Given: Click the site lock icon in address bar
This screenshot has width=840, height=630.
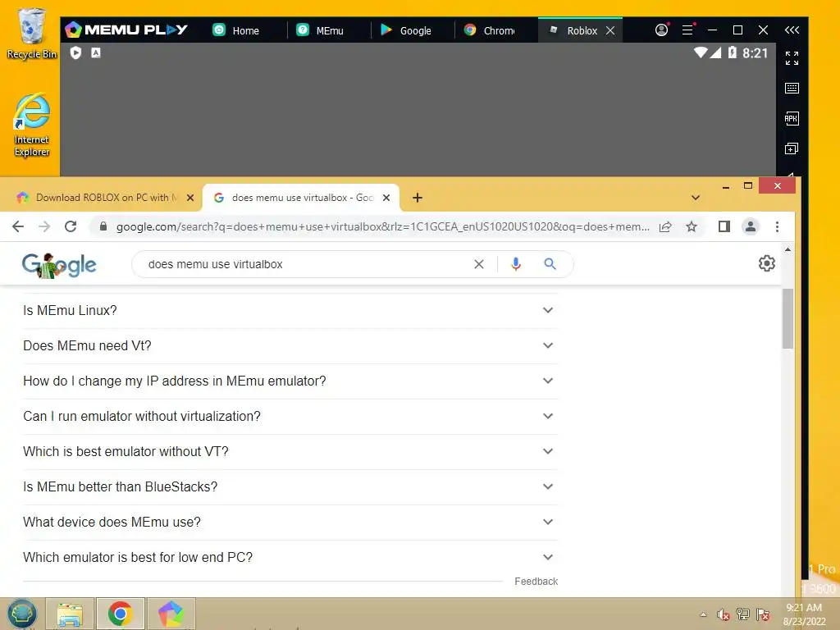Looking at the screenshot, I should click(103, 226).
